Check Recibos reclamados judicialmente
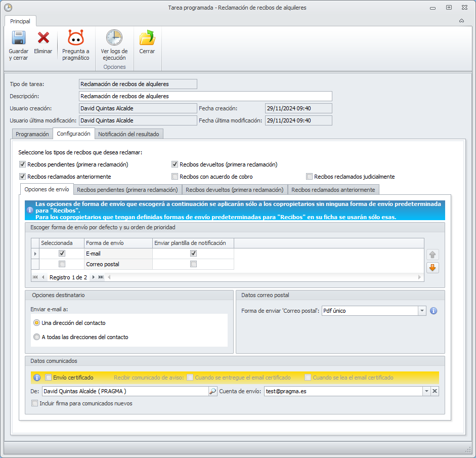 (x=310, y=177)
